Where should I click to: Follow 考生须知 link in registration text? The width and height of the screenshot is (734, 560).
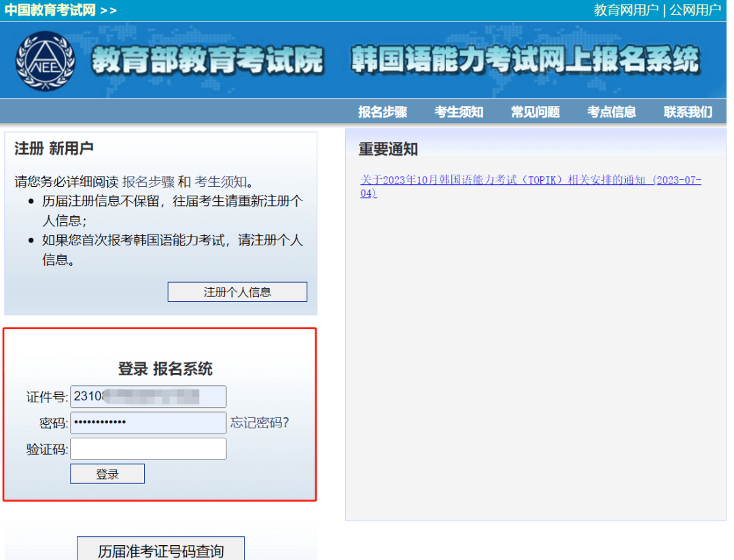pos(220,181)
